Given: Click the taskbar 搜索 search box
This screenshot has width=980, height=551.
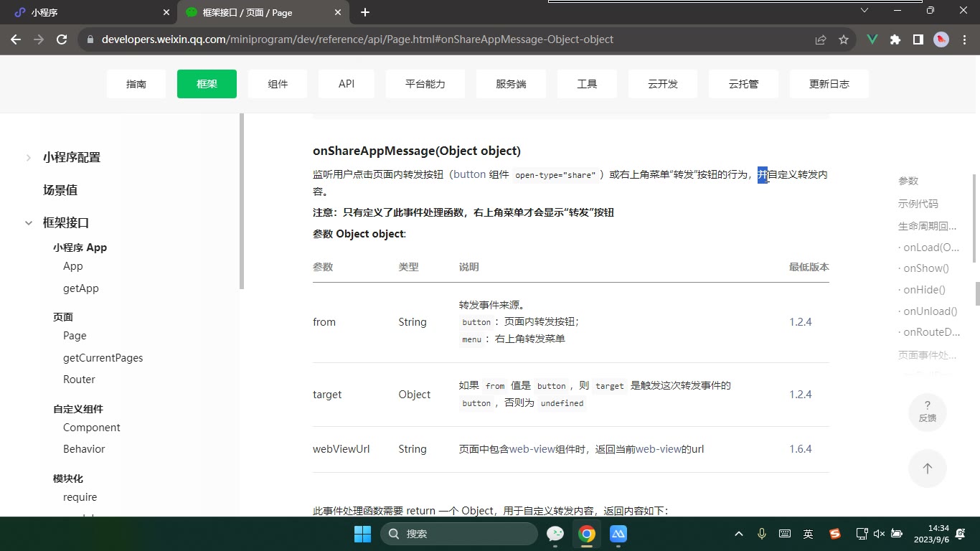Looking at the screenshot, I should (459, 534).
